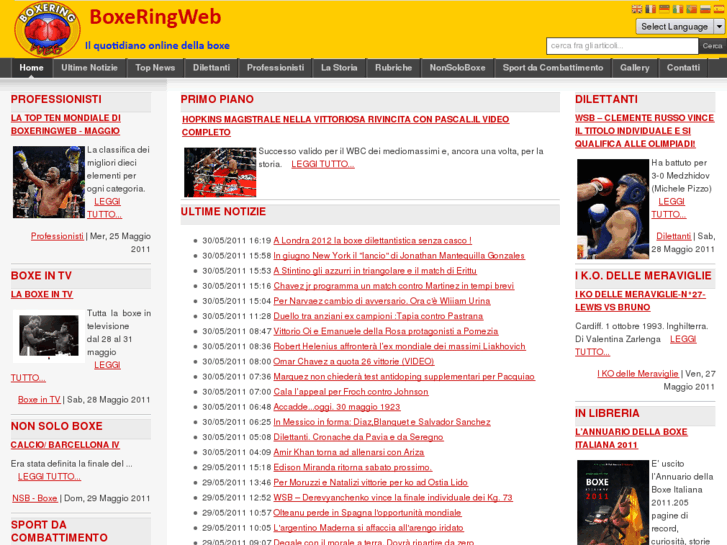Image resolution: width=727 pixels, height=545 pixels.
Task: Open Sport da Combattimento menu item
Action: tap(553, 68)
